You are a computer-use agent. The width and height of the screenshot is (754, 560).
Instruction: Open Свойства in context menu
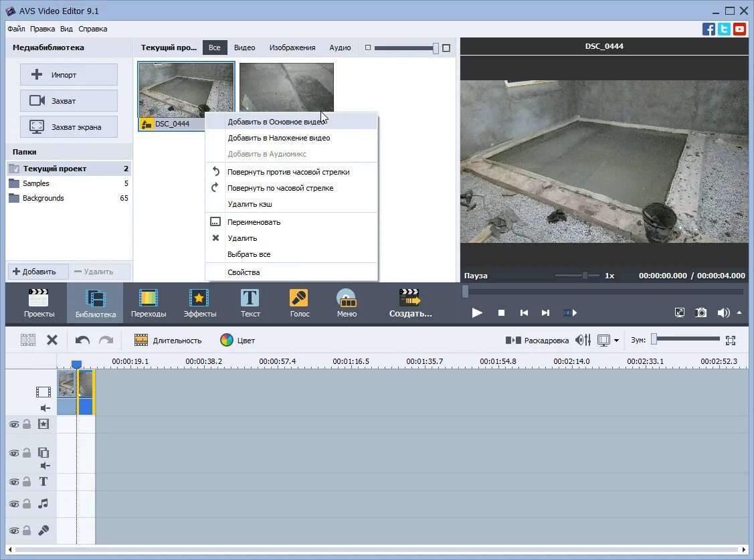[292, 272]
